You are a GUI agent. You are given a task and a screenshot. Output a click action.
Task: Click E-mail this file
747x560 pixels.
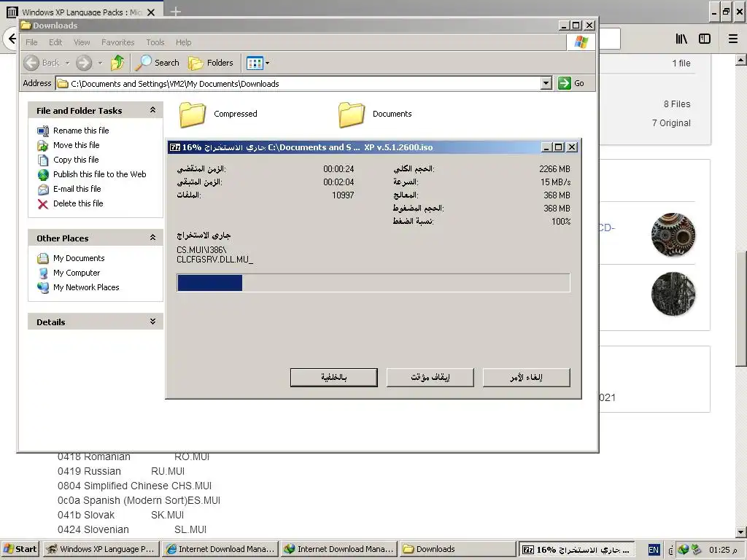click(77, 189)
